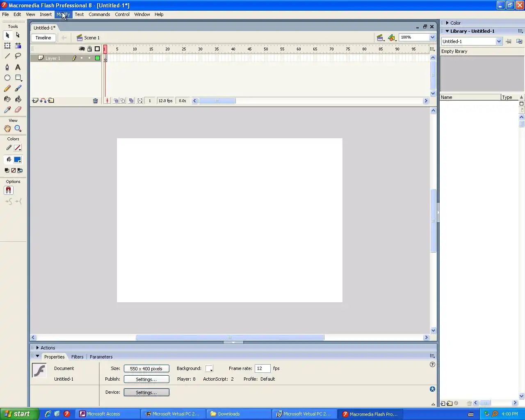
Task: Click the Windows Start button
Action: tap(19, 414)
